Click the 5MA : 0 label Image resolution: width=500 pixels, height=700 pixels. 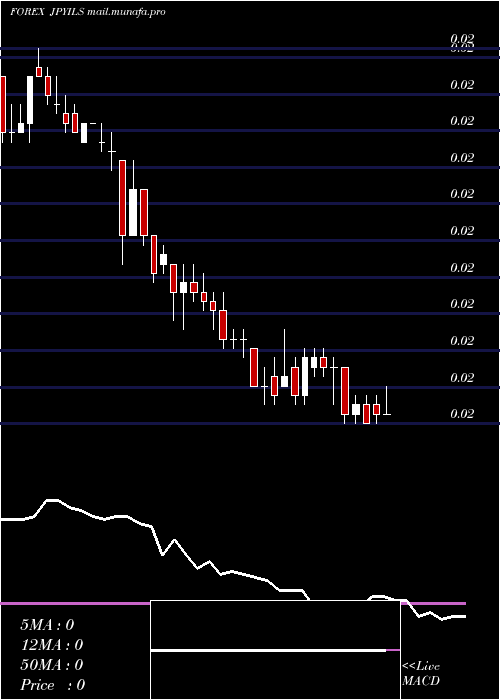click(47, 625)
